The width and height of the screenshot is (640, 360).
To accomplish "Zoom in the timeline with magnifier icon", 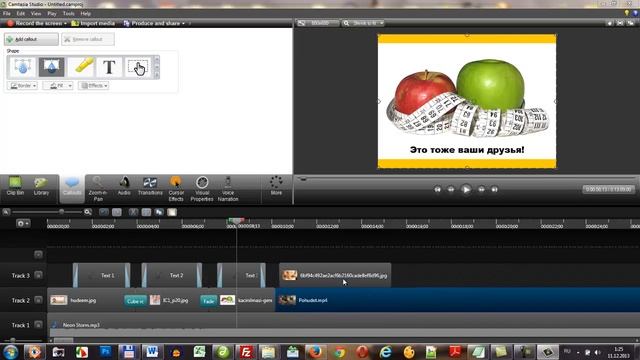I will (x=88, y=212).
